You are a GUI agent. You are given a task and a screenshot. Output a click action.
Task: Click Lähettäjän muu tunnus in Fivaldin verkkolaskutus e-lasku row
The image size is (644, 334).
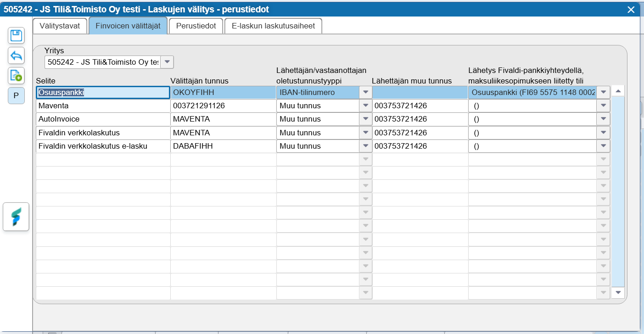pyautogui.click(x=420, y=146)
